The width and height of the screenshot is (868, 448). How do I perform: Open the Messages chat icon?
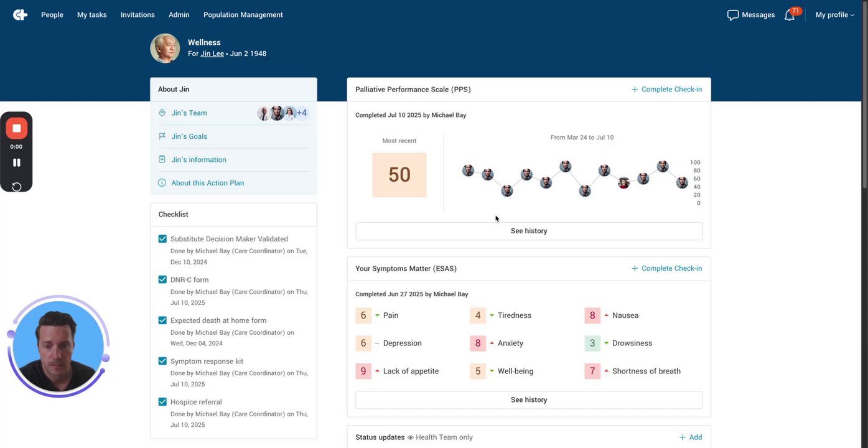point(733,15)
